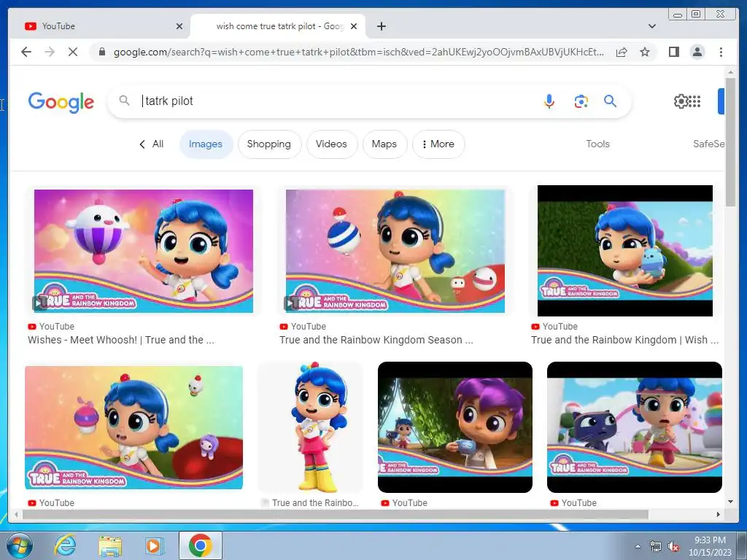
Task: Click 'True and the Rainbo...' source link
Action: 315,503
